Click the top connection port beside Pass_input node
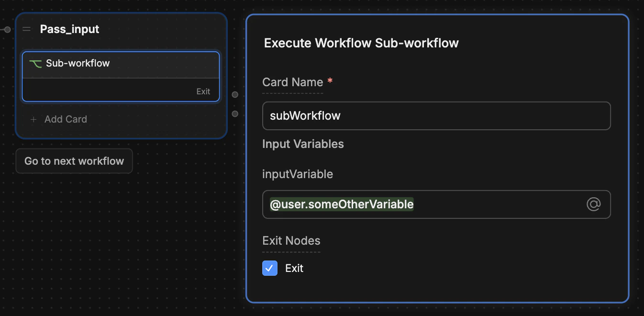 pyautogui.click(x=234, y=94)
